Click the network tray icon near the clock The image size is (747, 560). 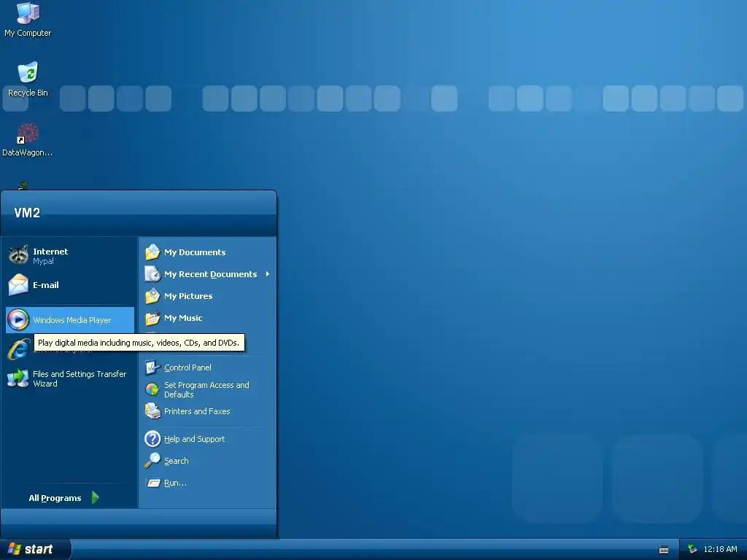(x=692, y=549)
